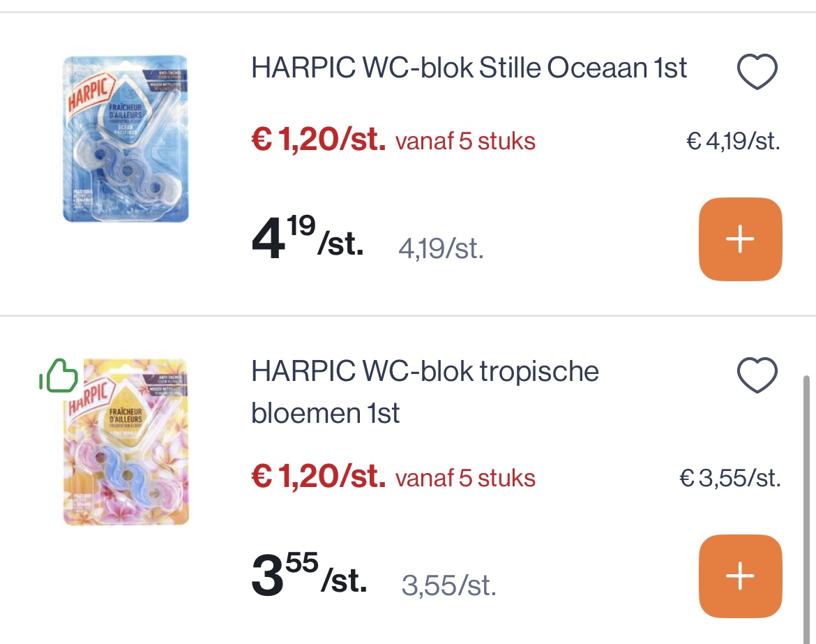The image size is (816, 644).
Task: Open the tropische bloemen product image
Action: [x=126, y=442]
